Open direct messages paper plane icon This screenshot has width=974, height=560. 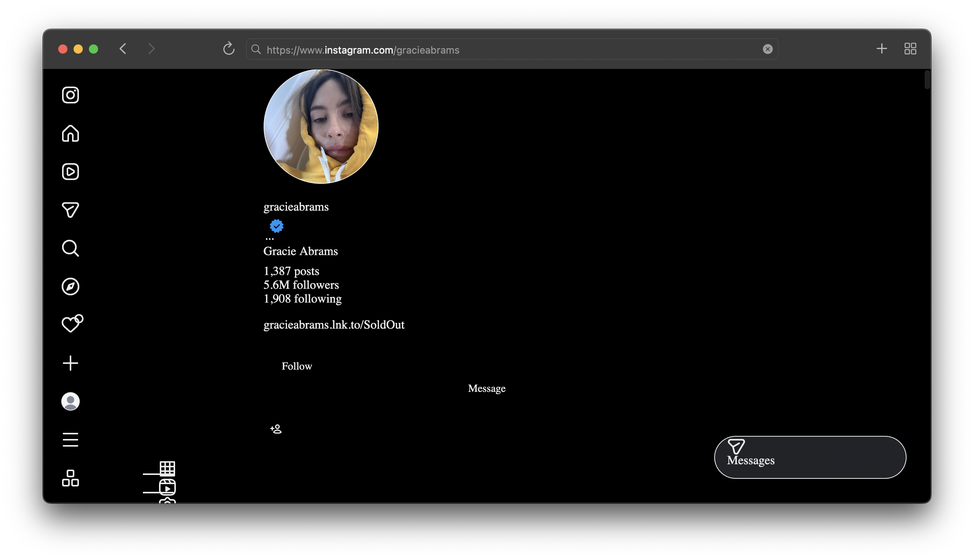[71, 210]
